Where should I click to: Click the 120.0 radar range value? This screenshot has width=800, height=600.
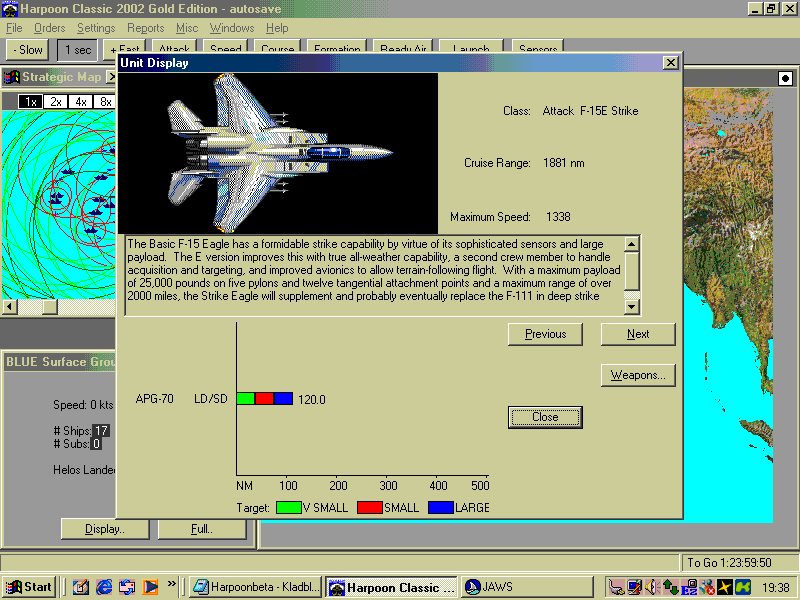[312, 399]
